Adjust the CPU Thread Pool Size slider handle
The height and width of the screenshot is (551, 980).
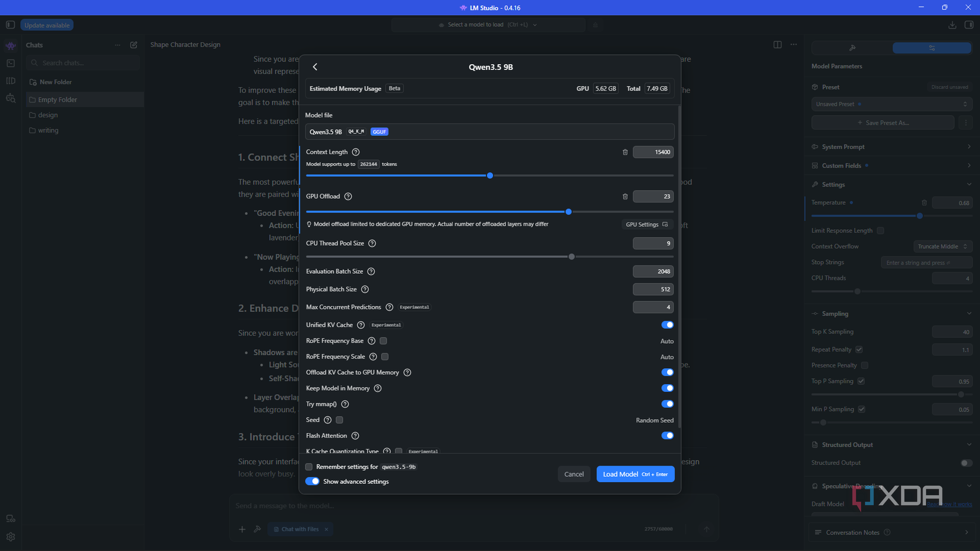point(571,257)
